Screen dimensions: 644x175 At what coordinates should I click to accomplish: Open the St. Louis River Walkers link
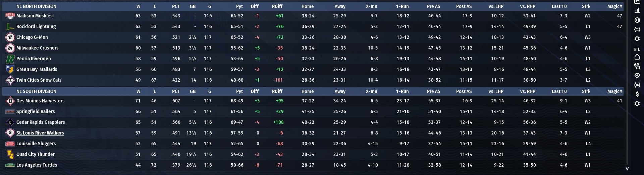(x=40, y=133)
